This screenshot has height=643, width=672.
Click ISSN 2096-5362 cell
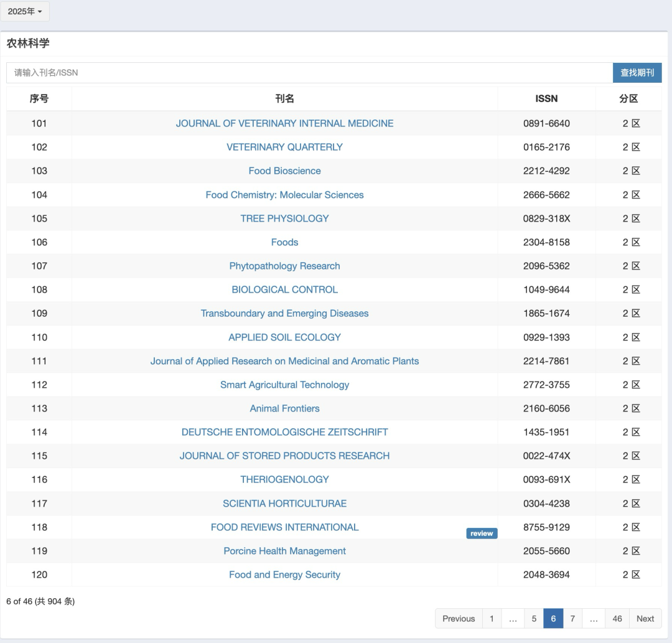(546, 266)
